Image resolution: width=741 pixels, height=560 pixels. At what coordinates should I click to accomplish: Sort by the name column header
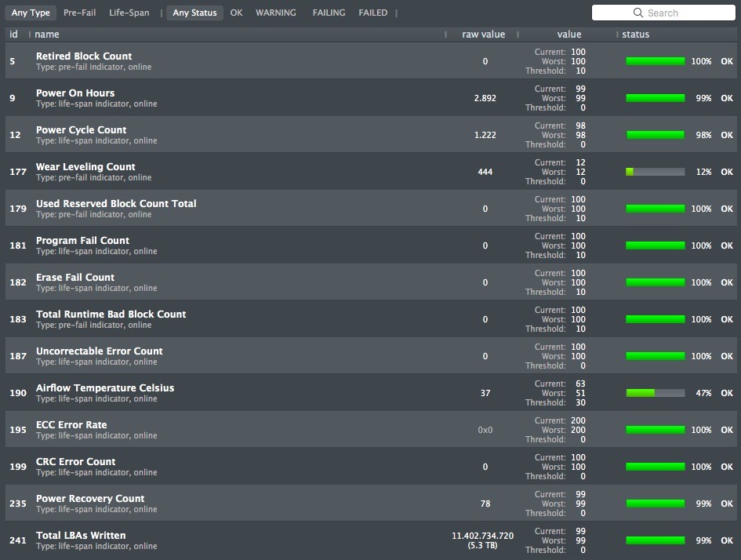[x=47, y=35]
